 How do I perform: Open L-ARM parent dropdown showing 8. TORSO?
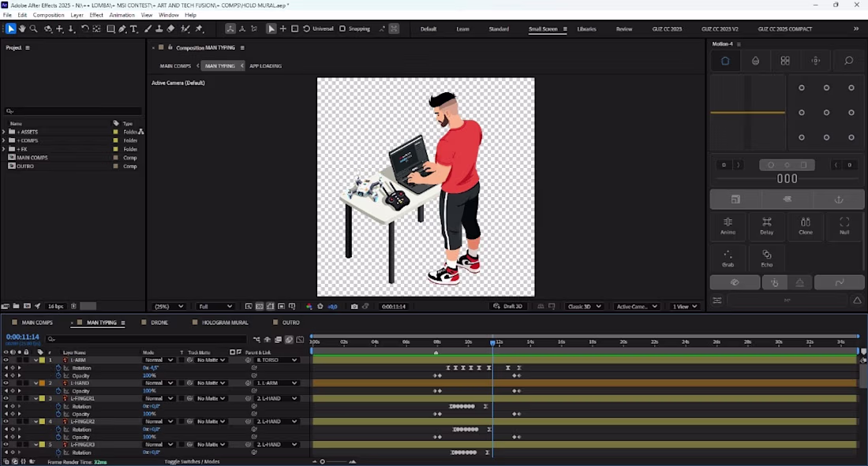click(276, 360)
